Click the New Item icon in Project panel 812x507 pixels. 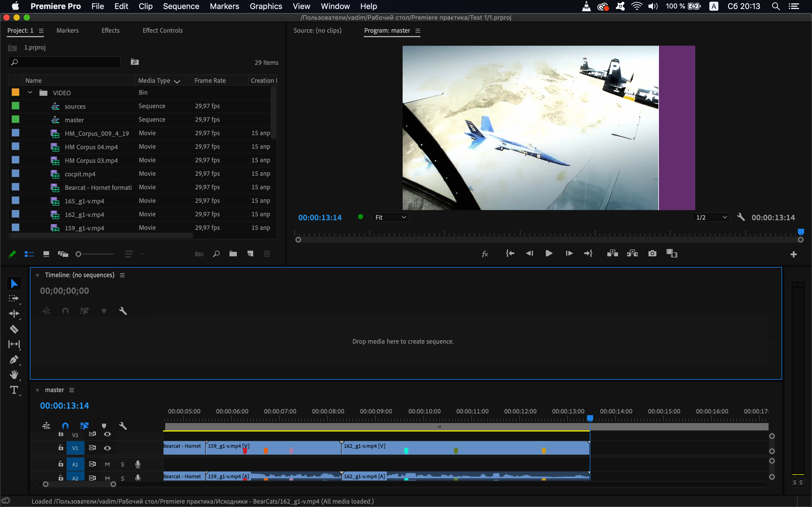click(250, 254)
